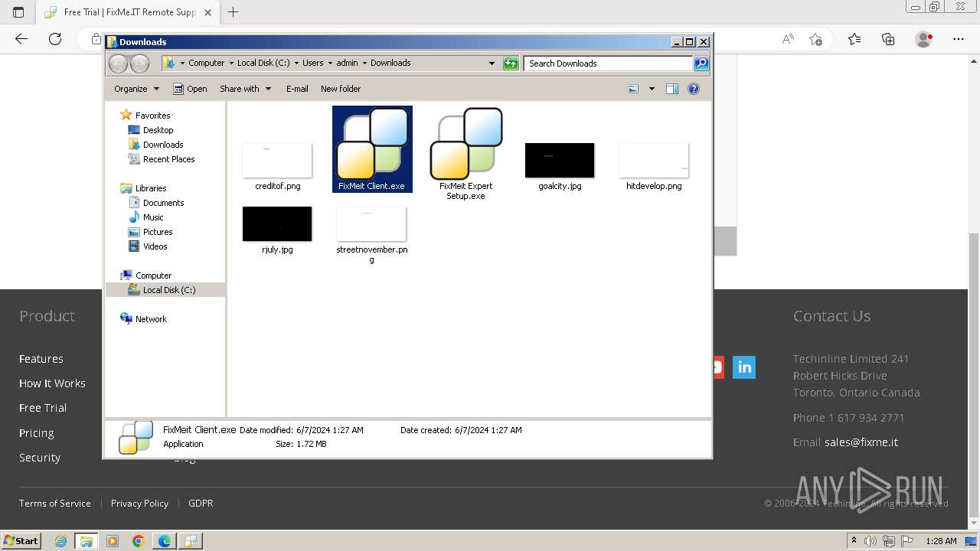Click the sales@fixme.it email link

coord(861,442)
